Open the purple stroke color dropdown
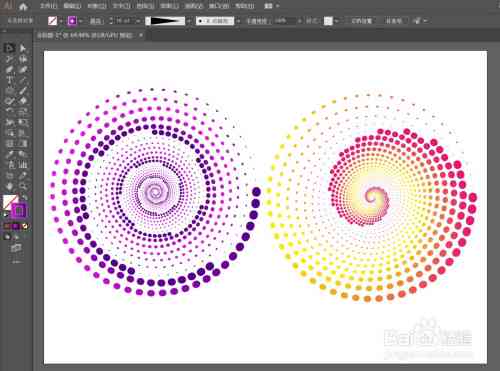The width and height of the screenshot is (500, 371). (81, 21)
